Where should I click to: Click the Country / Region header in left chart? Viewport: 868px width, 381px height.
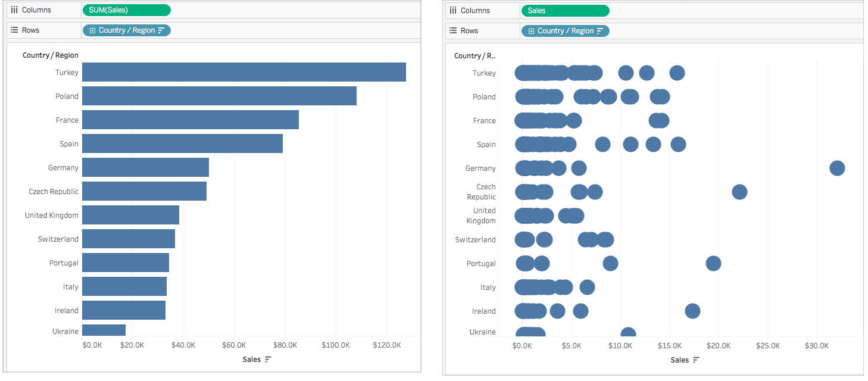pyautogui.click(x=51, y=55)
